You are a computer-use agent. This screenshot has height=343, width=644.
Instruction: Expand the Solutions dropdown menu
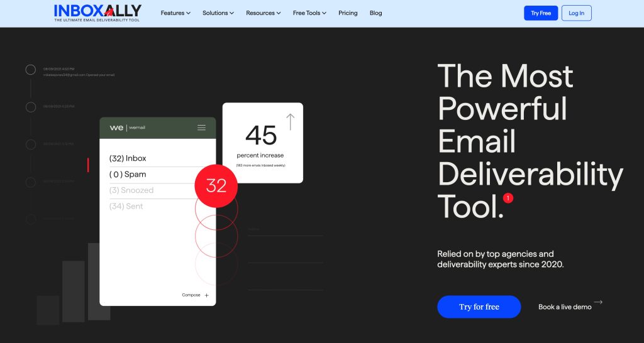coord(218,13)
